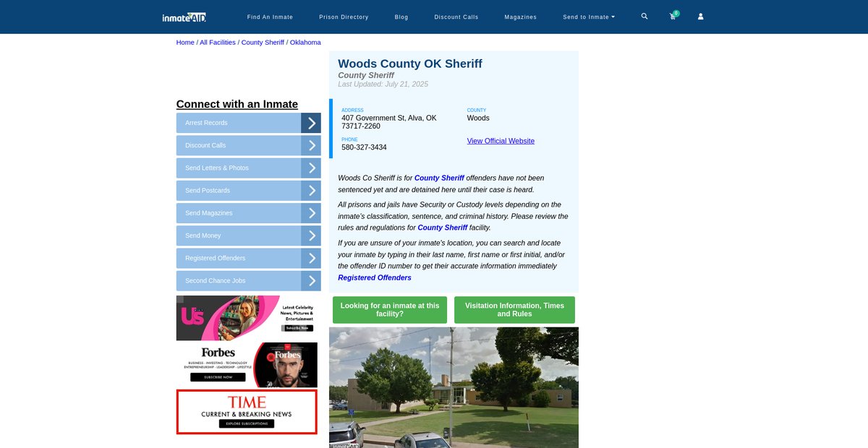The image size is (868, 448).
Task: Select Arrest Records sidebar item
Action: coord(239,123)
